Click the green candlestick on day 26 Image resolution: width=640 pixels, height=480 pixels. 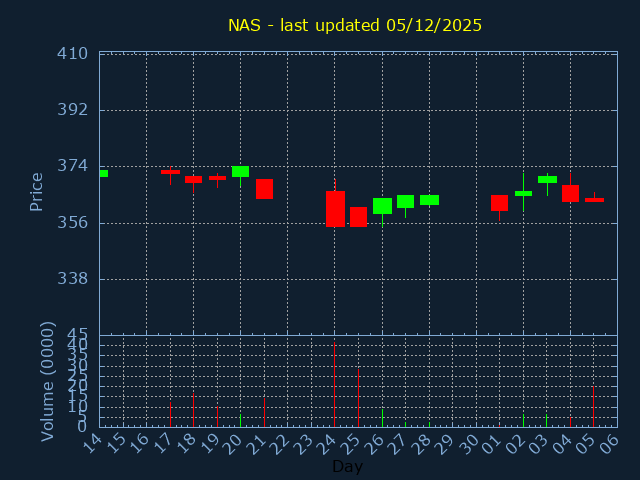coord(382,206)
